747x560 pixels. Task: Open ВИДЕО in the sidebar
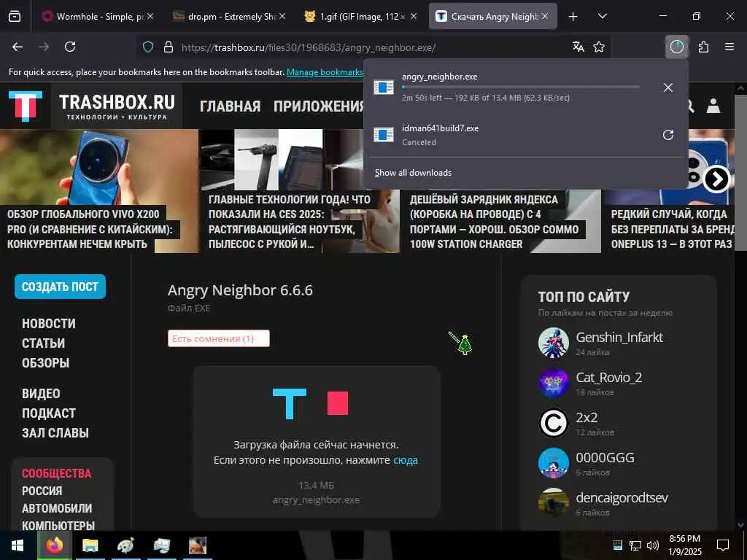click(41, 394)
